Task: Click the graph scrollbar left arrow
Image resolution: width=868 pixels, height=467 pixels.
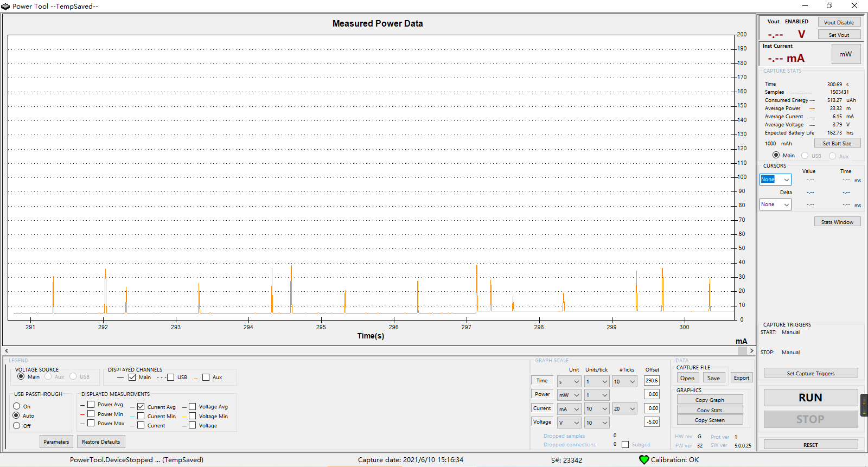Action: click(7, 351)
